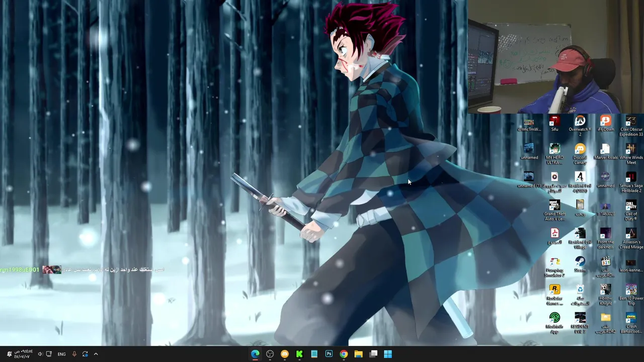Screen dimensions: 644x362
Task: Select the Senua's Saga Hellblade 2 shortcut
Action: [x=631, y=183]
